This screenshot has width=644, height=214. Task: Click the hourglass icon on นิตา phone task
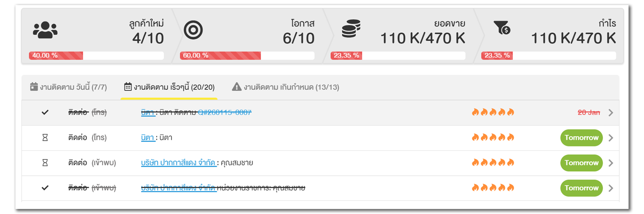[45, 138]
